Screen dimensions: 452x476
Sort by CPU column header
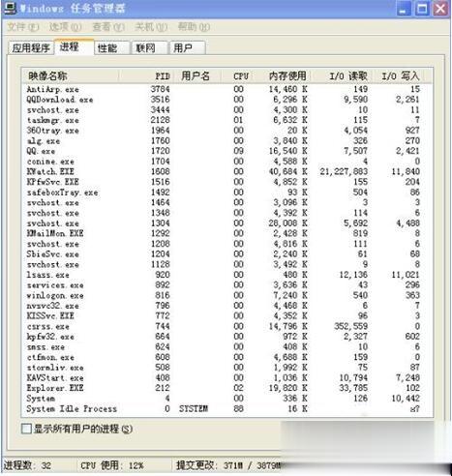(237, 76)
